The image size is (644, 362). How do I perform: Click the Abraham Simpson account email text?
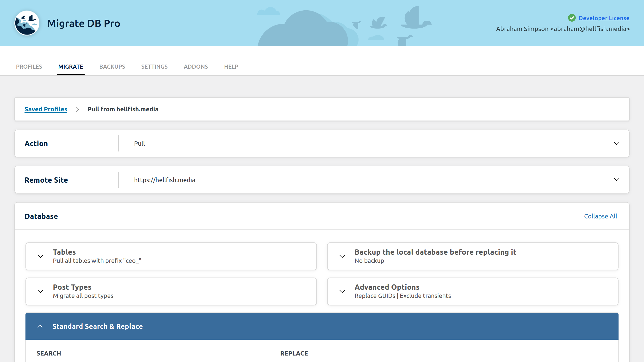(563, 29)
